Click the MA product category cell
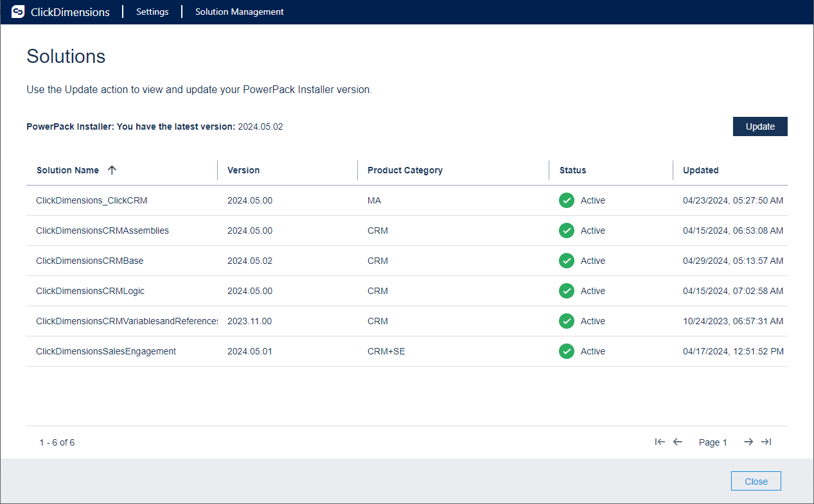 click(x=374, y=200)
